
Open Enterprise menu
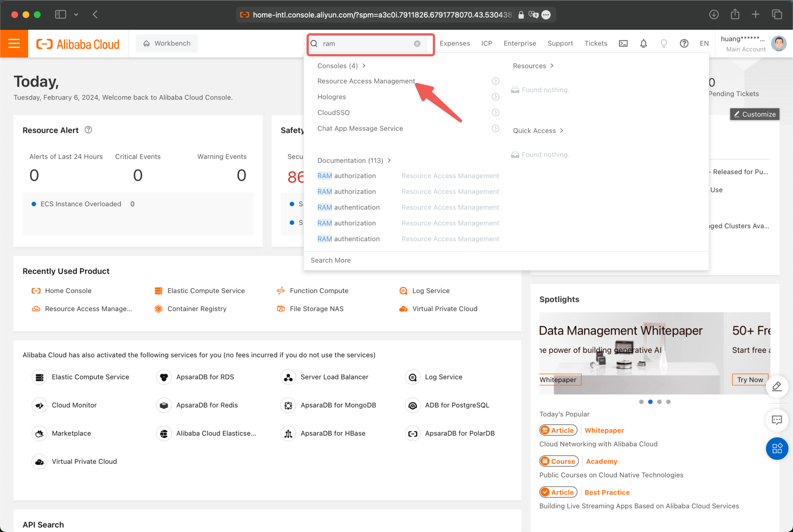[520, 43]
